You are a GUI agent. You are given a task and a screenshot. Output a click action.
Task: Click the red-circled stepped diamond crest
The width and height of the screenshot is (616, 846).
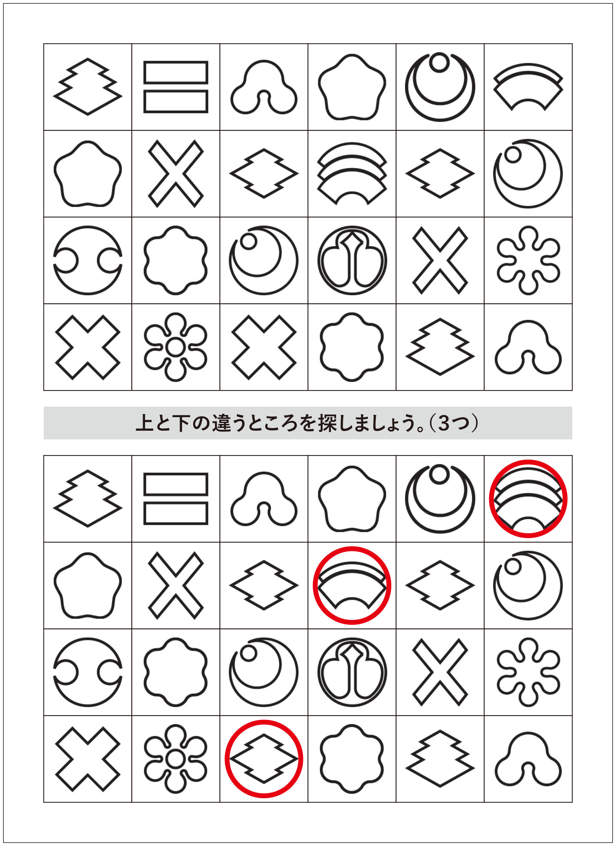pos(263,758)
